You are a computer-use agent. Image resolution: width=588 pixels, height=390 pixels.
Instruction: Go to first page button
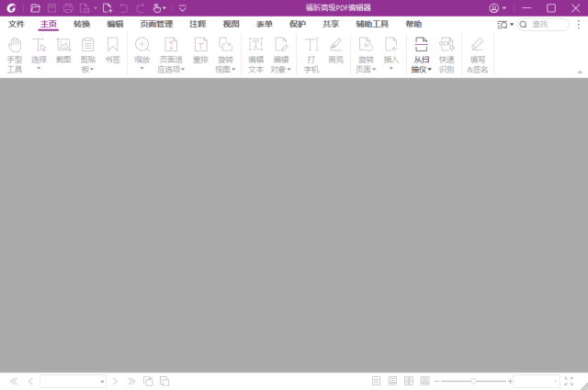14,382
